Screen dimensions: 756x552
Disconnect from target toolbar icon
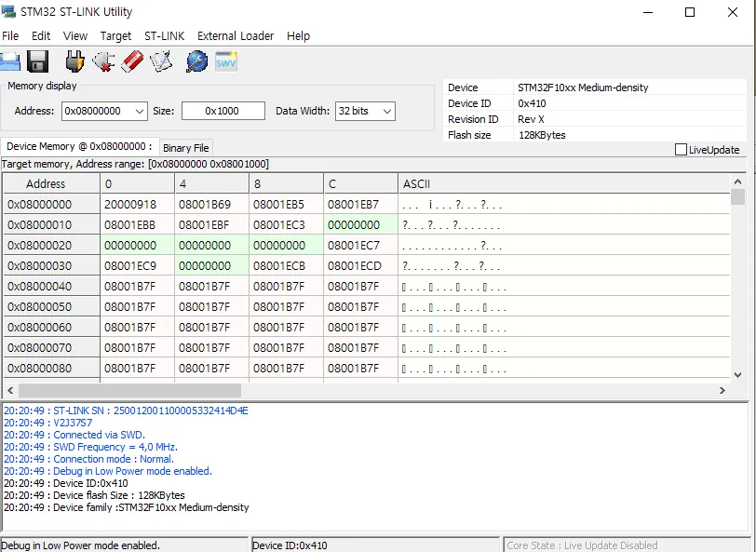coord(103,61)
